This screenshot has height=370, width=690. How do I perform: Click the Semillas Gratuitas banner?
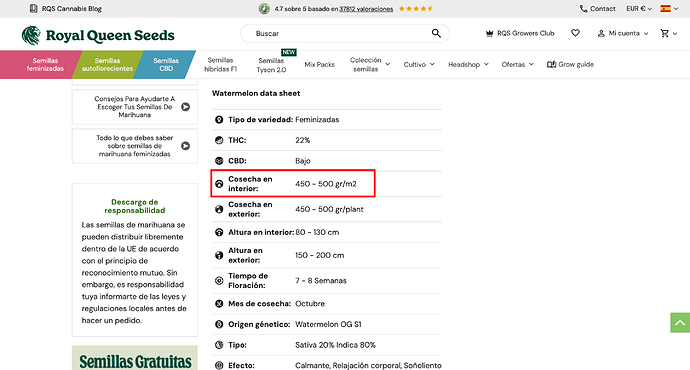[135, 358]
